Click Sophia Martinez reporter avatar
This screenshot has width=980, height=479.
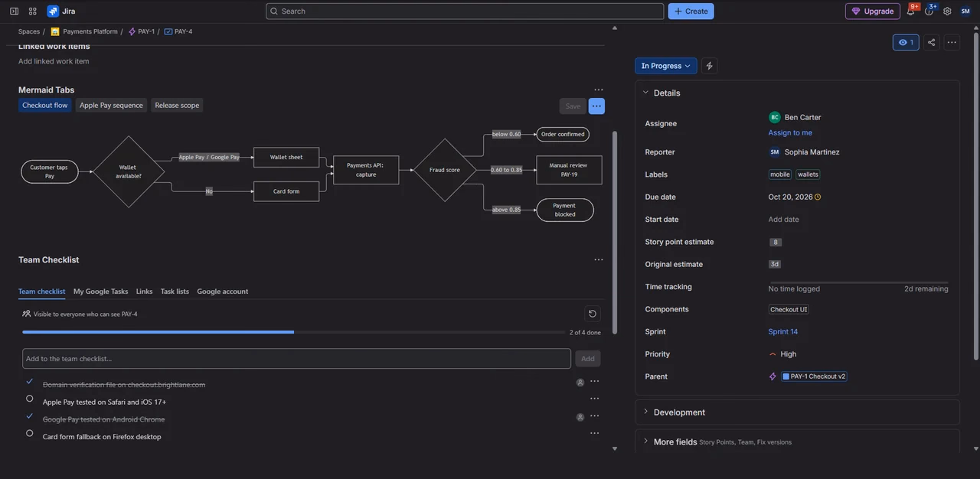[x=775, y=152]
